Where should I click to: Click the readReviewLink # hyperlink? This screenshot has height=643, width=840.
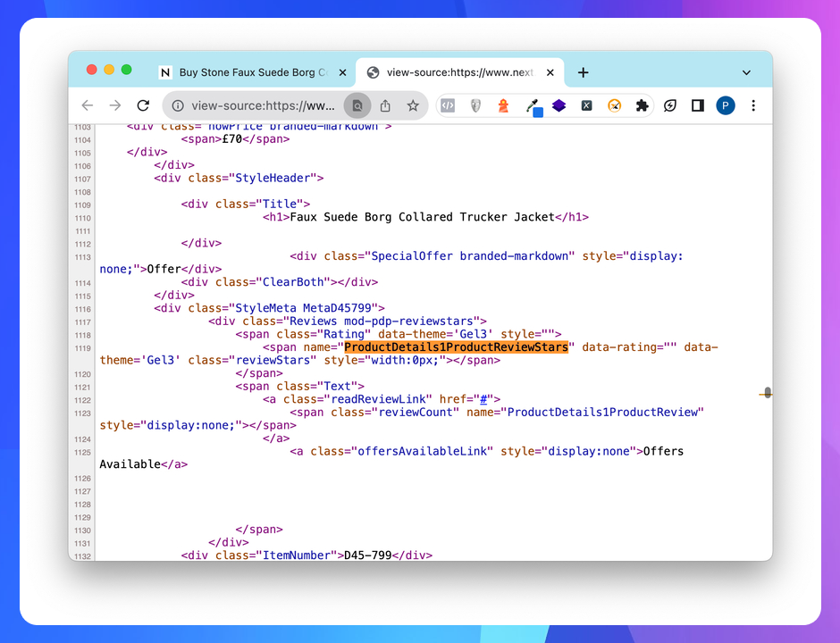[483, 398]
